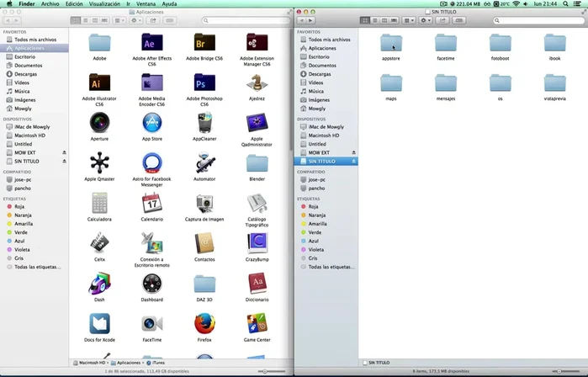This screenshot has width=588, height=377.
Task: Select the CrazyBump app icon
Action: tap(257, 243)
